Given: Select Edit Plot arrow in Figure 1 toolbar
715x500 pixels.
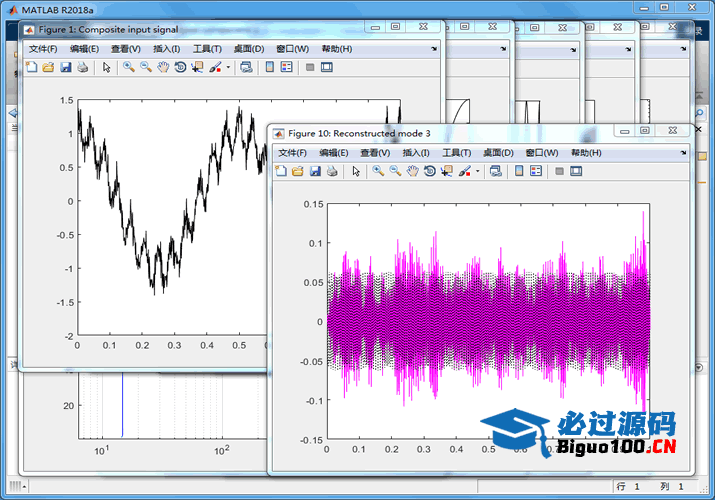Looking at the screenshot, I should tap(107, 67).
